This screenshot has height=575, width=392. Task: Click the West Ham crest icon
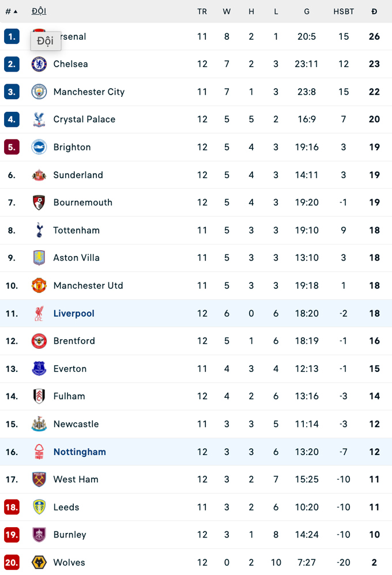(x=39, y=479)
